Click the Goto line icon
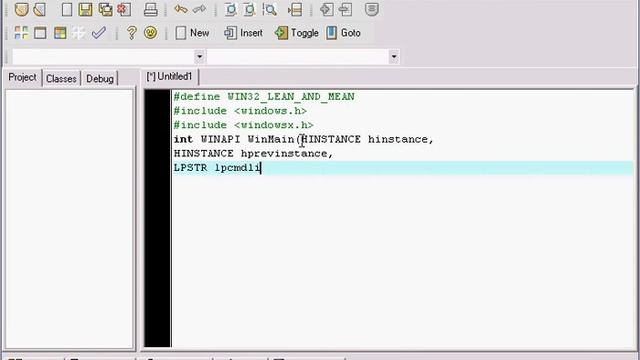The image size is (640, 360). tap(295, 9)
